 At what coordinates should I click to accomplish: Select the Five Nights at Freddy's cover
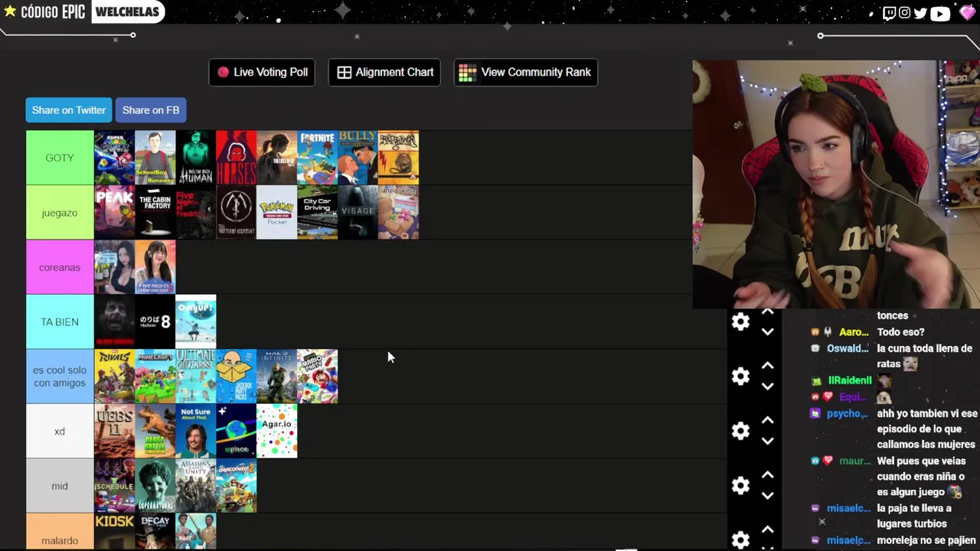[195, 213]
